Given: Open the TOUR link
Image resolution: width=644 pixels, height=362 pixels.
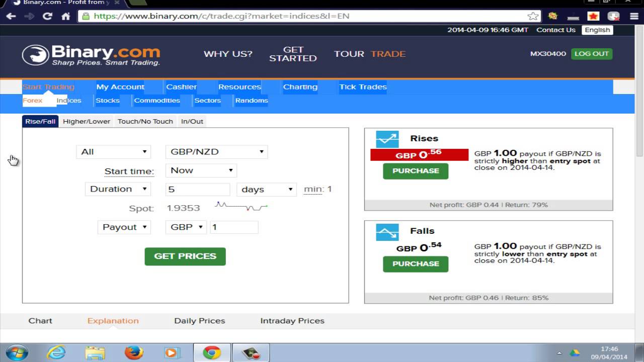Looking at the screenshot, I should [x=349, y=54].
